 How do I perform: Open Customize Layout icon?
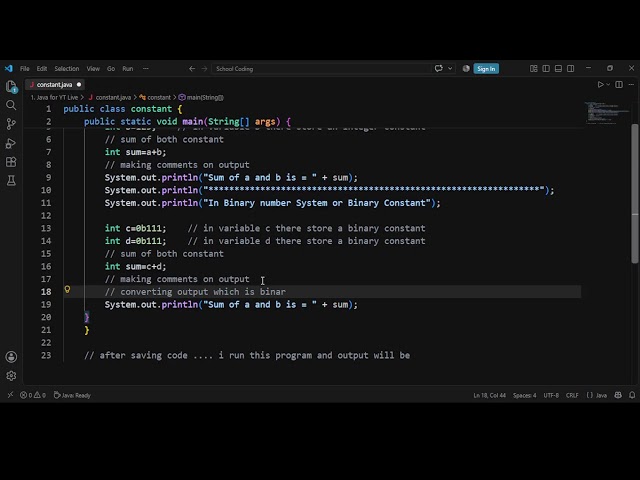point(533,69)
